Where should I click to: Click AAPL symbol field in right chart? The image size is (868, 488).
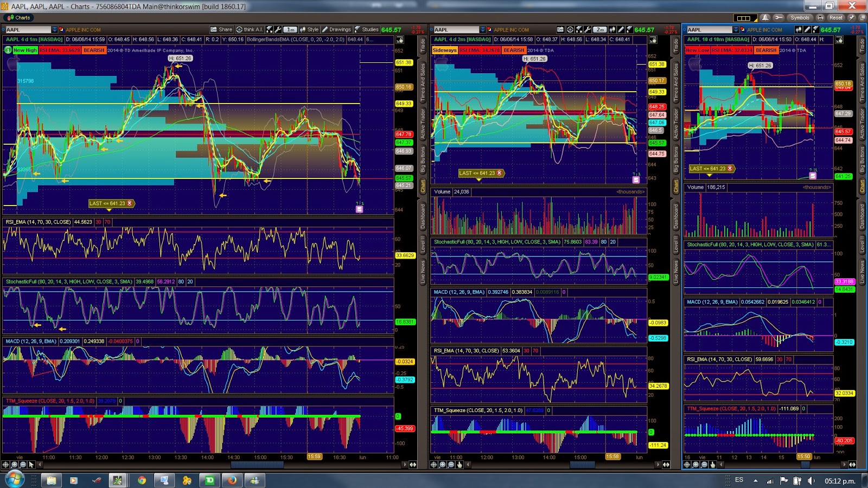pos(709,30)
